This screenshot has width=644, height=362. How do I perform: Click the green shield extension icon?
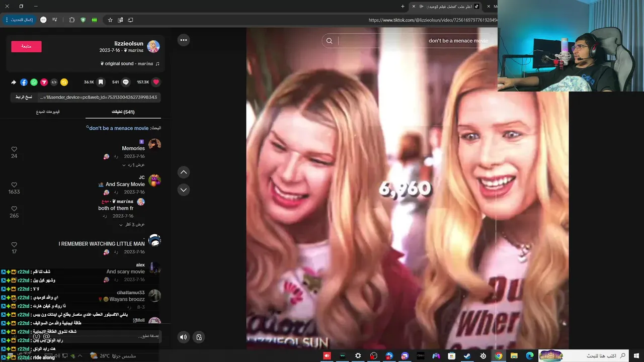[83, 20]
